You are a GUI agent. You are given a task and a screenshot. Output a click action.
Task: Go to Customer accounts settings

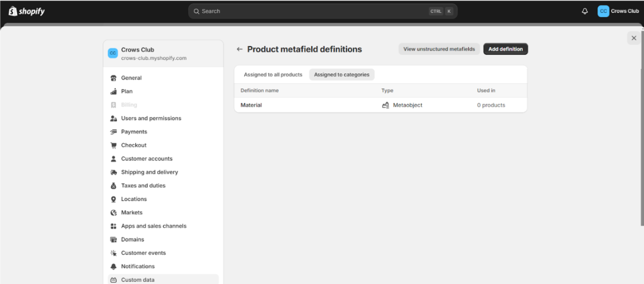(163, 159)
